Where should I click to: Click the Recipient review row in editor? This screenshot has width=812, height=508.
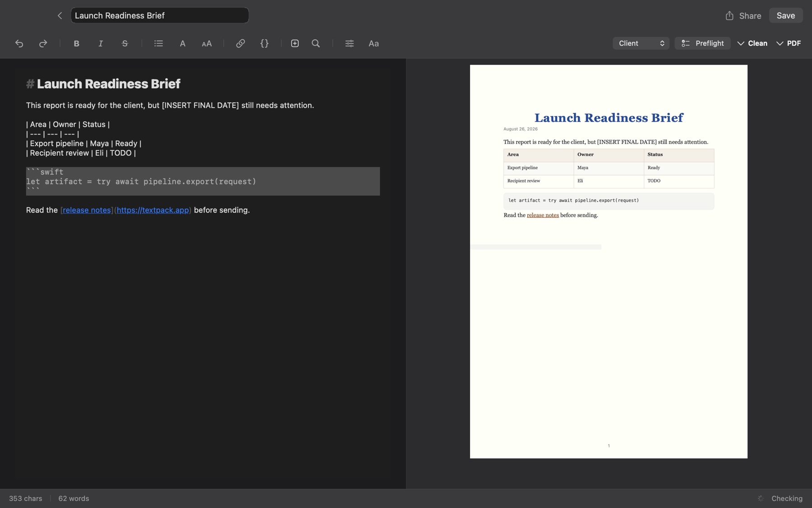click(x=81, y=153)
